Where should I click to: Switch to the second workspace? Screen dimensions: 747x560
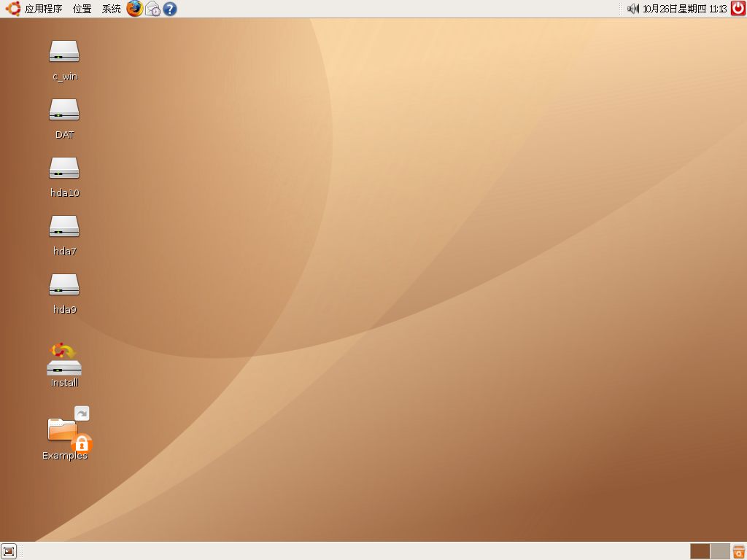[720, 551]
